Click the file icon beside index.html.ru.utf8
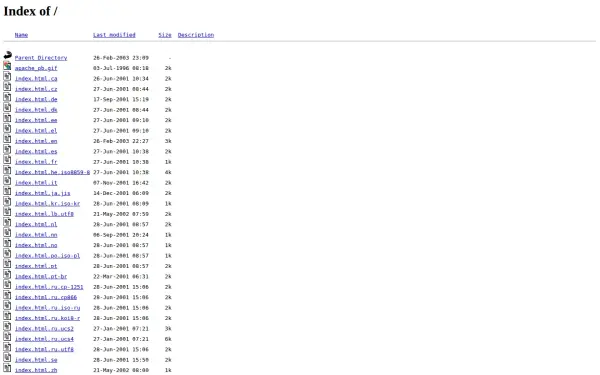The width and height of the screenshot is (600, 375). (7, 347)
